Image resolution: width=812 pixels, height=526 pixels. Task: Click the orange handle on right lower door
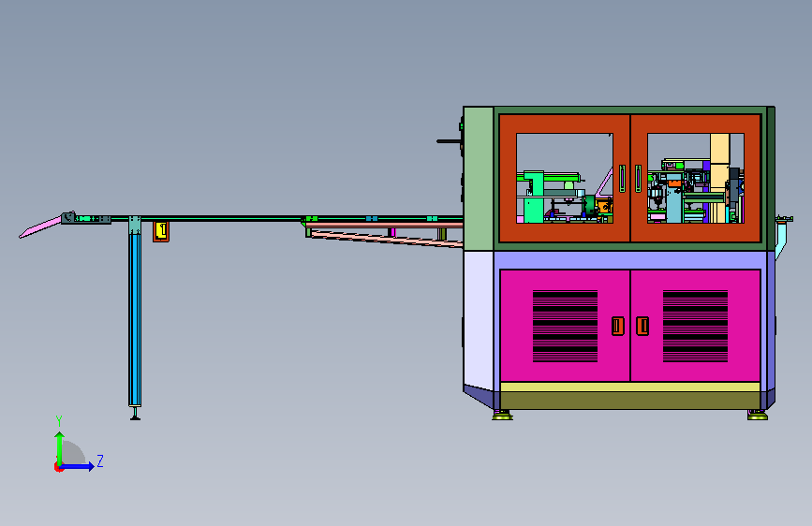[642, 326]
